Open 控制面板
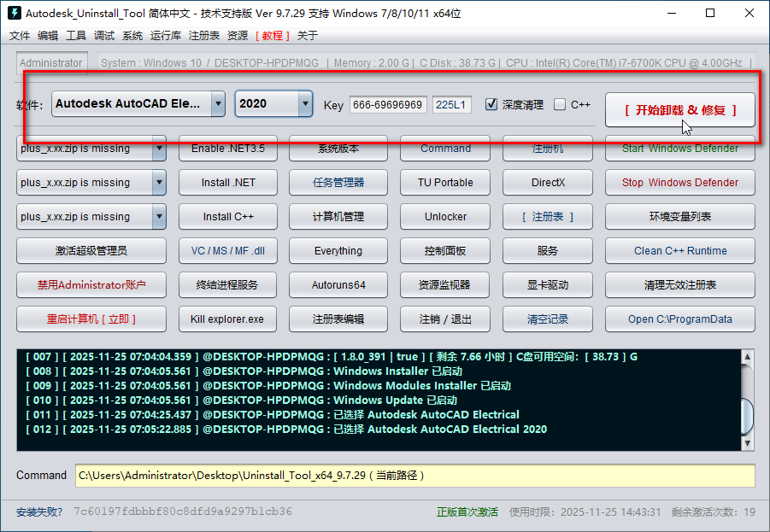The width and height of the screenshot is (770, 532). click(x=445, y=251)
